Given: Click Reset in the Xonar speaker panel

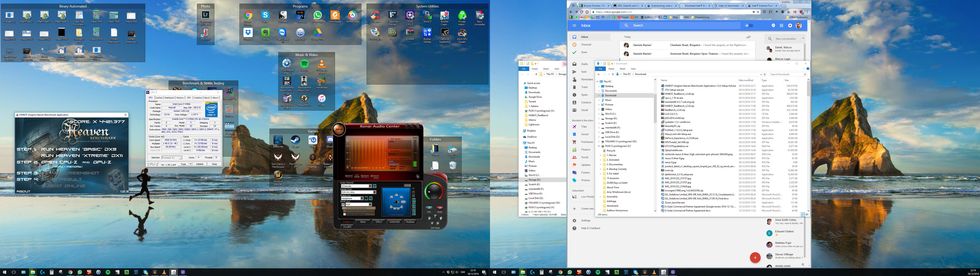Looking at the screenshot, I should coord(407,186).
